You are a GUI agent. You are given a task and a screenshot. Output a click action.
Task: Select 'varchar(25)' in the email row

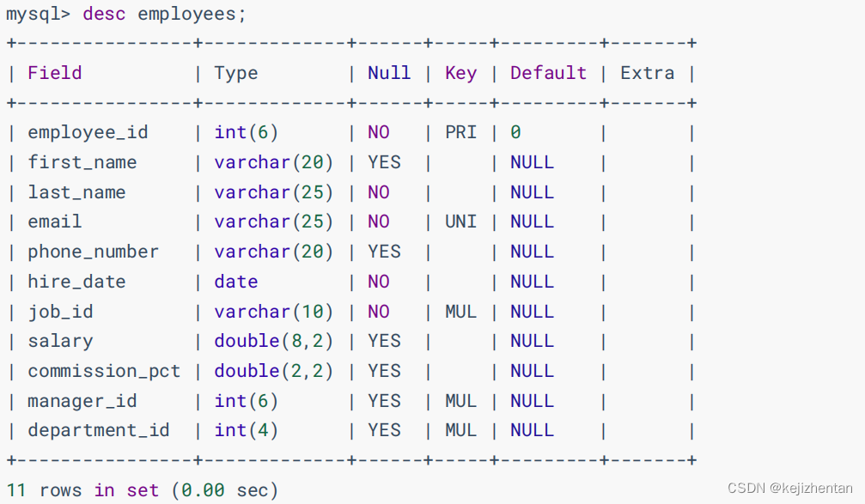pyautogui.click(x=274, y=222)
